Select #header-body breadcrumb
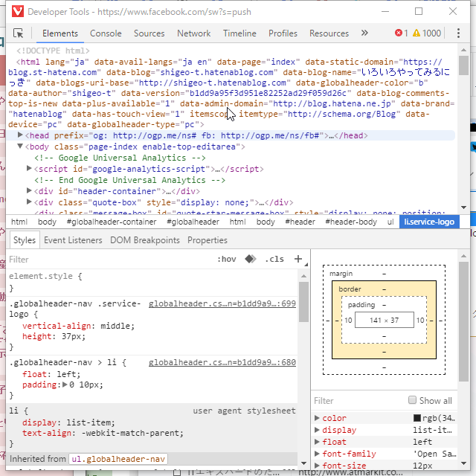 351,222
